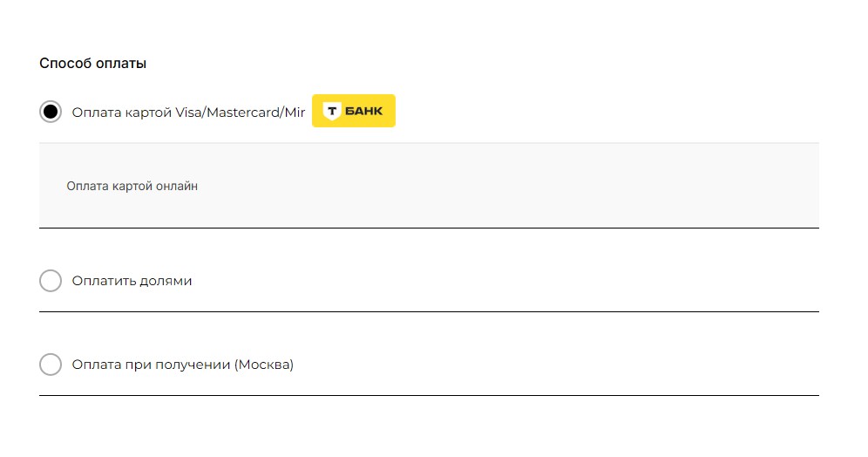Click the word 'онлайн' in the gray panel

click(178, 186)
